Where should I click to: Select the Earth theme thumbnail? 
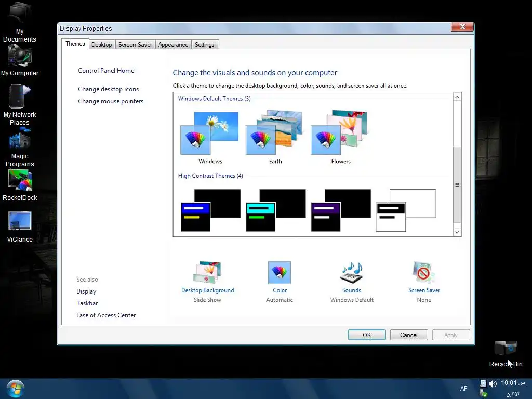point(275,132)
